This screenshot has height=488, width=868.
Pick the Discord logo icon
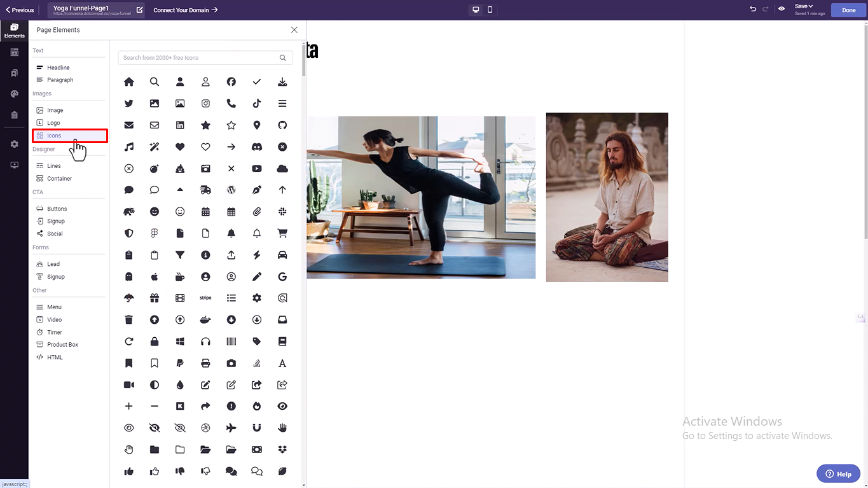(x=257, y=147)
